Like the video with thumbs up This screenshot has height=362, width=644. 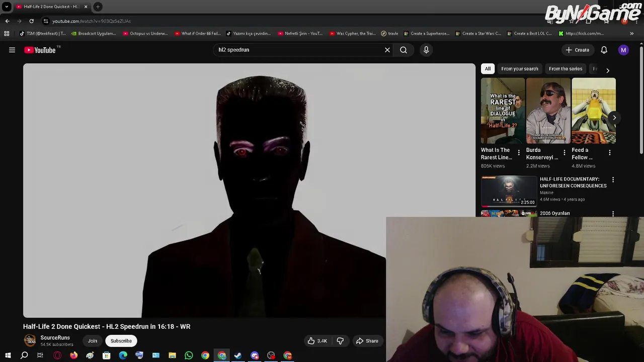(x=317, y=341)
